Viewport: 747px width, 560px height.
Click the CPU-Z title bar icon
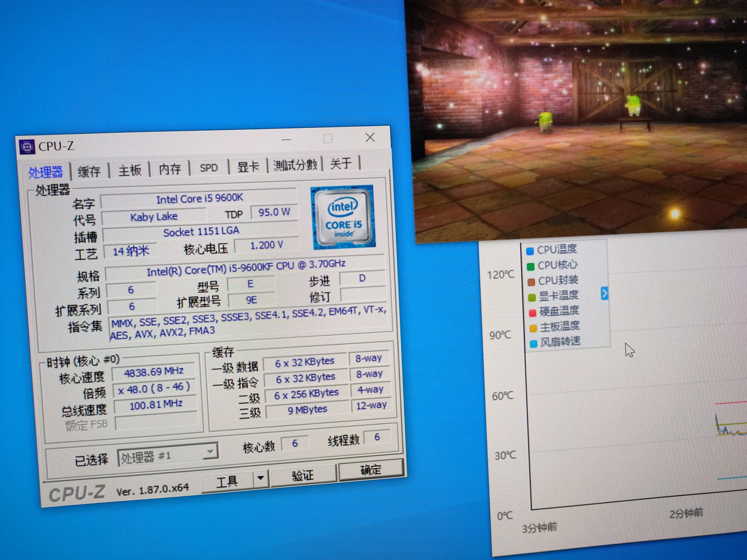(x=27, y=147)
